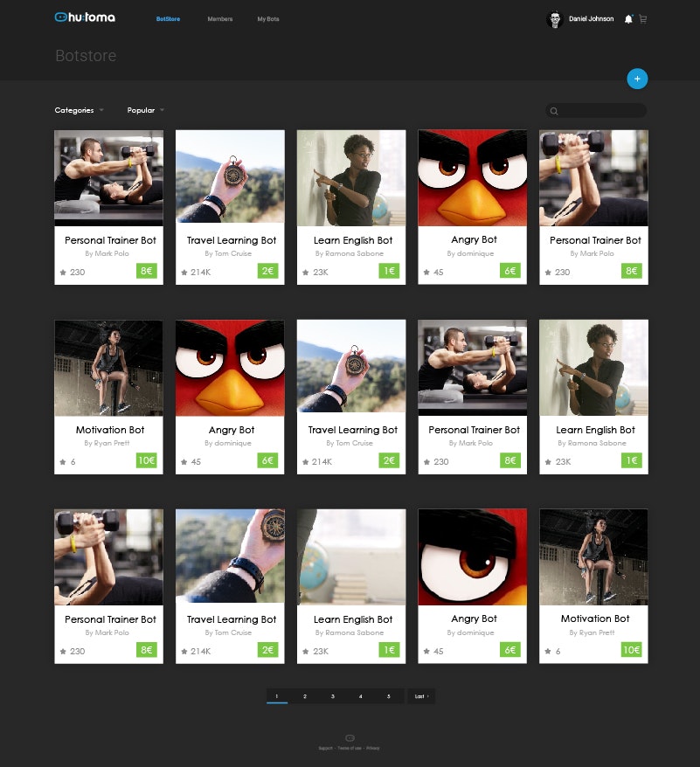Expand the Categories dropdown
This screenshot has width=700, height=767.
(79, 110)
